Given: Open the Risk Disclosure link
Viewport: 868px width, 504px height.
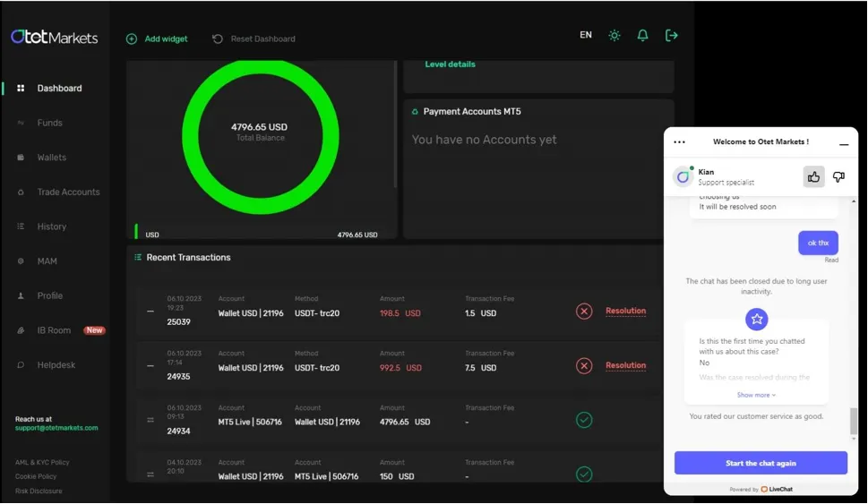Looking at the screenshot, I should [x=39, y=491].
